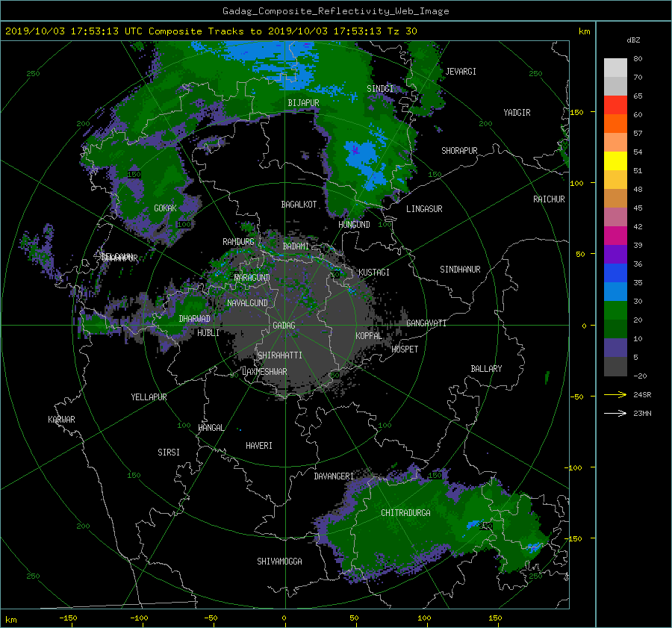The height and width of the screenshot is (628, 672).
Task: Click the white 23MN track arrow
Action: click(615, 414)
